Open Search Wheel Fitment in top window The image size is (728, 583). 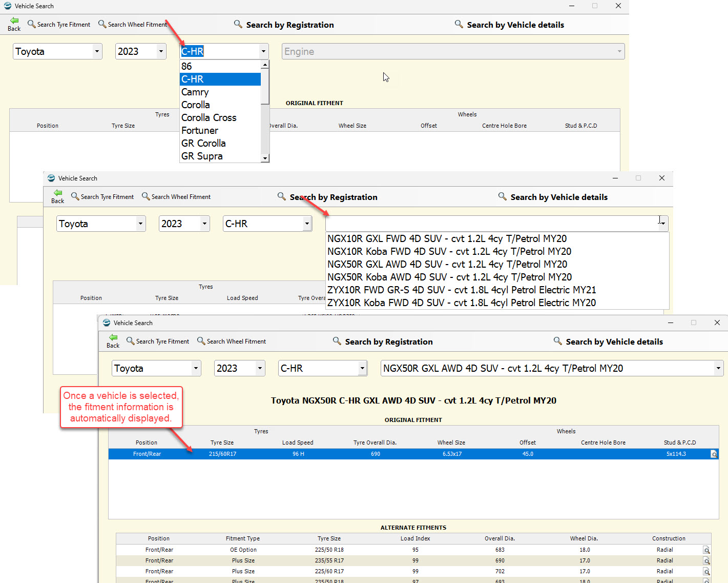point(133,24)
